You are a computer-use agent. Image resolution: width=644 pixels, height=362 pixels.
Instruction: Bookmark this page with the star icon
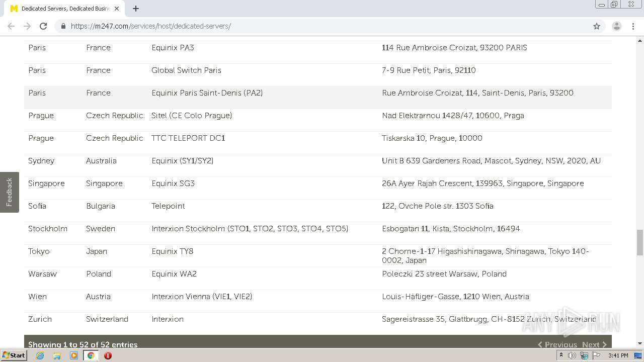pyautogui.click(x=597, y=26)
